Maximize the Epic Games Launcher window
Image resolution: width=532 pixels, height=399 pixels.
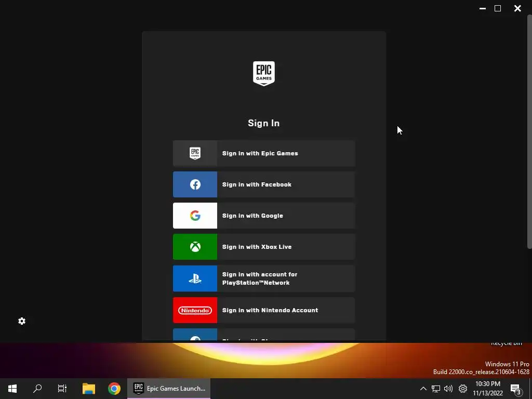[498, 8]
